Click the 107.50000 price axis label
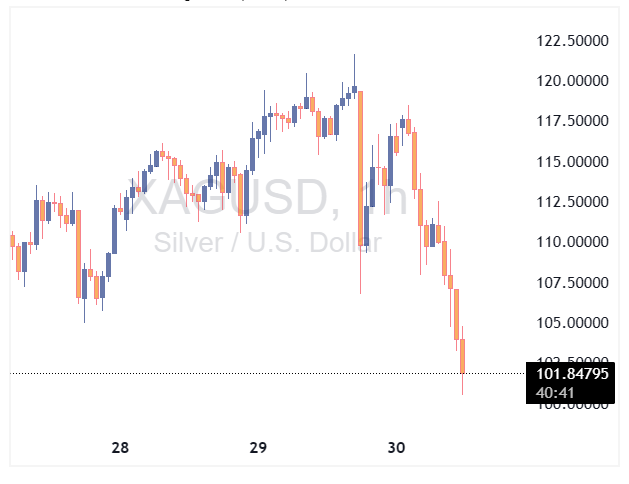Screen dimensions: 629x484 point(567,282)
